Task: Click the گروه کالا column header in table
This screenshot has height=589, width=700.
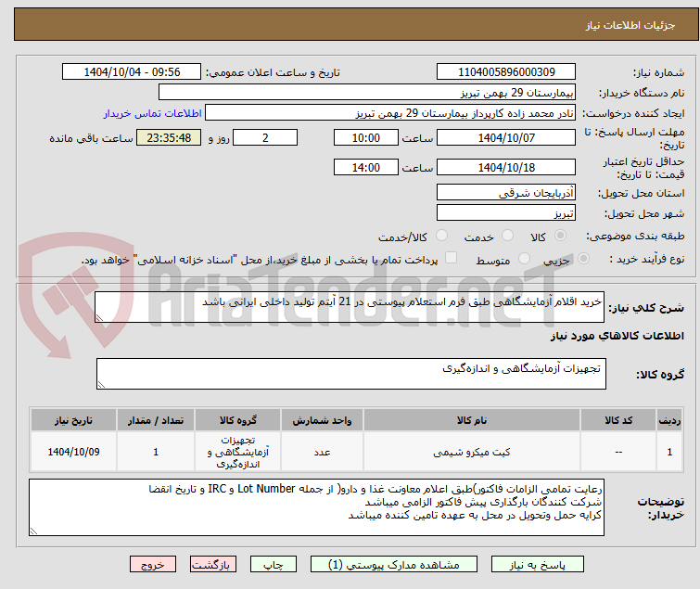Action: pos(238,420)
